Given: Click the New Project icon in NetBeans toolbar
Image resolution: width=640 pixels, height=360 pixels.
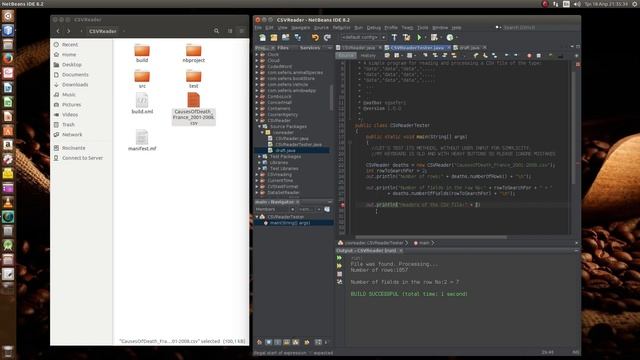Looking at the screenshot, I should [x=273, y=38].
